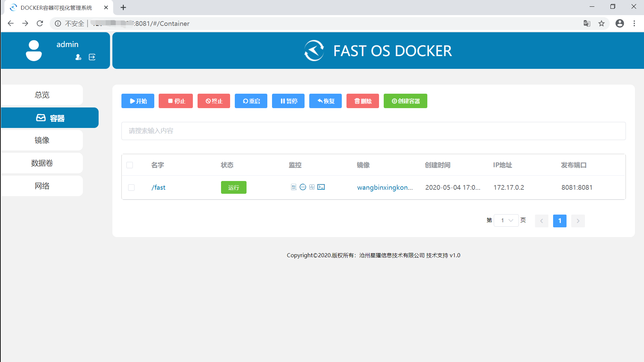644x362 pixels.
Task: Open container stats via the waveform icon
Action: (312, 187)
